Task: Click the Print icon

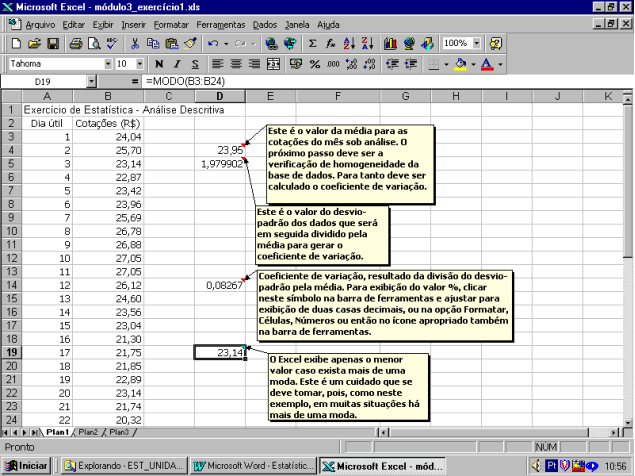Action: click(x=76, y=44)
